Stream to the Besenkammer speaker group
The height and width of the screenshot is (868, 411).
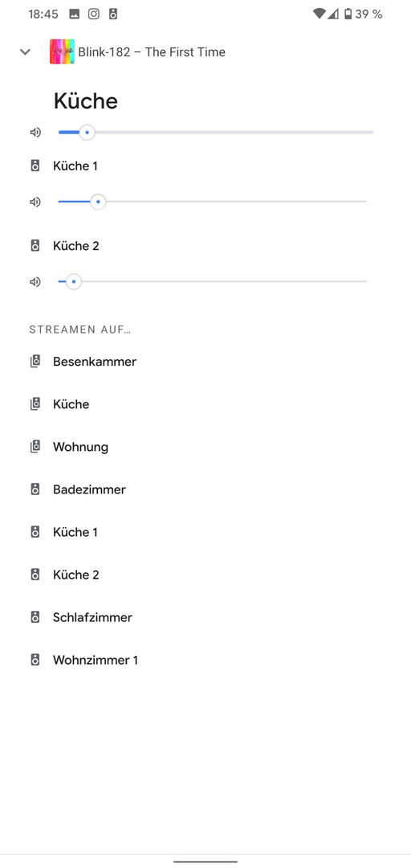[205, 362]
